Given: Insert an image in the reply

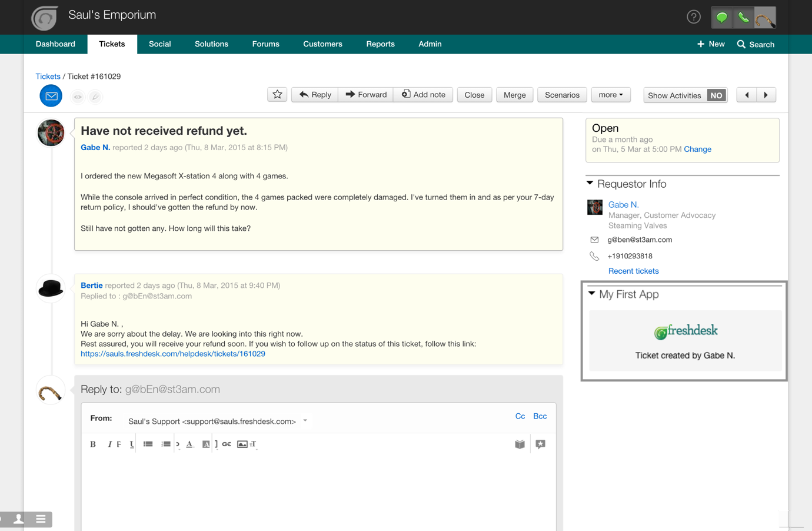Looking at the screenshot, I should pyautogui.click(x=242, y=444).
